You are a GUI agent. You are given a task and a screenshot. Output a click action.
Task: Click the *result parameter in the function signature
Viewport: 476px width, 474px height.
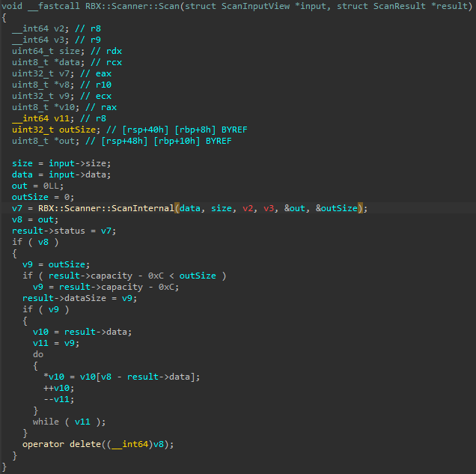pyautogui.click(x=449, y=6)
